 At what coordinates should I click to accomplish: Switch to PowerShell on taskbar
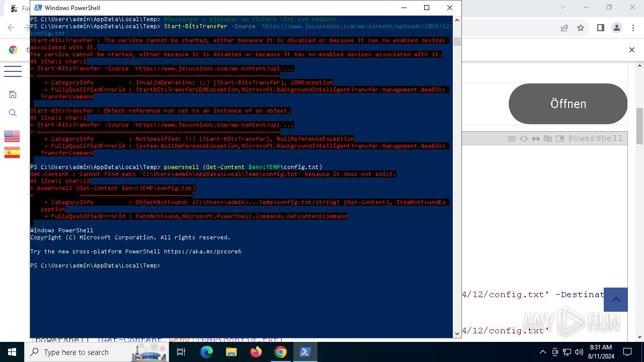point(305,352)
